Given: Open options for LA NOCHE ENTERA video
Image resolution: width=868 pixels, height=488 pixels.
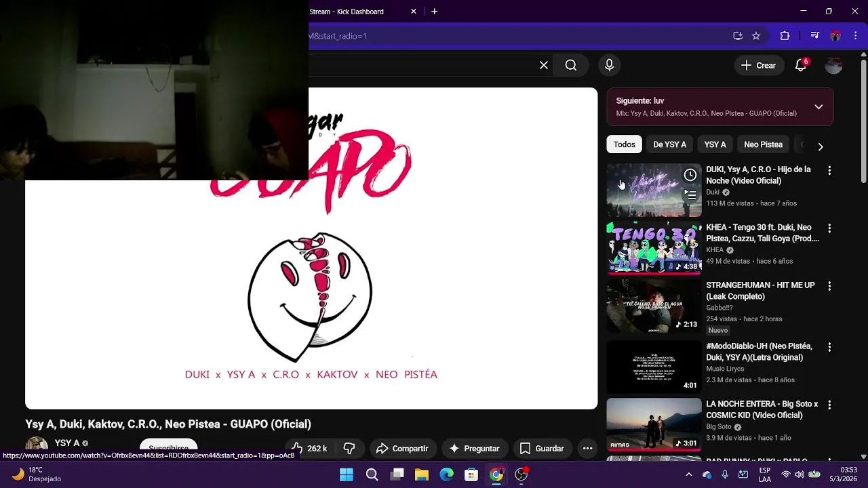Looking at the screenshot, I should click(x=829, y=405).
